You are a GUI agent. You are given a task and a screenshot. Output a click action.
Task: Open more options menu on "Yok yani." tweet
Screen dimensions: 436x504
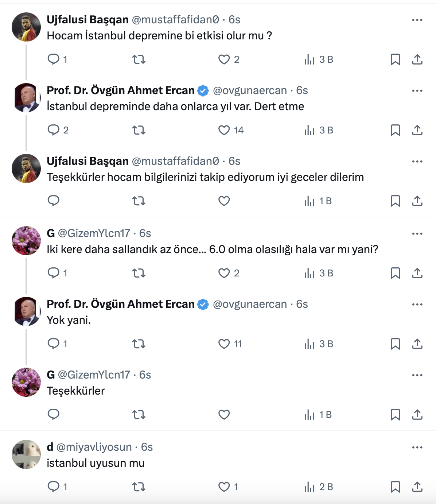[417, 305]
